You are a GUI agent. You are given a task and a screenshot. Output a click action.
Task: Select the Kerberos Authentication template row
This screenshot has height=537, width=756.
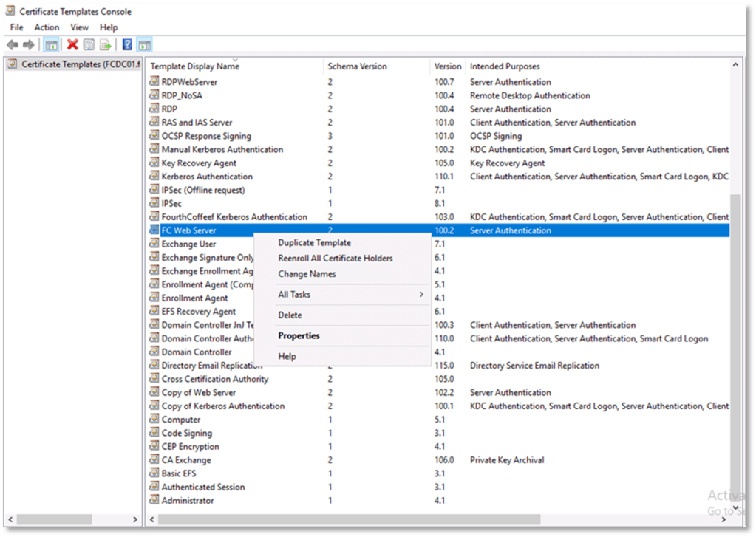tap(207, 177)
